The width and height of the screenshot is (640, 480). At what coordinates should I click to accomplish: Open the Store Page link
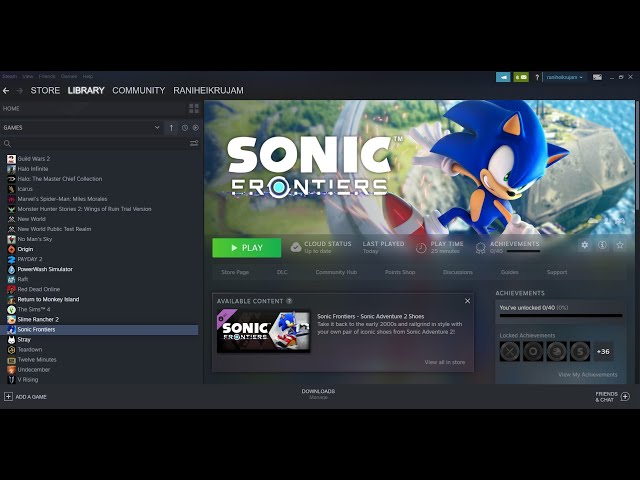pyautogui.click(x=235, y=272)
